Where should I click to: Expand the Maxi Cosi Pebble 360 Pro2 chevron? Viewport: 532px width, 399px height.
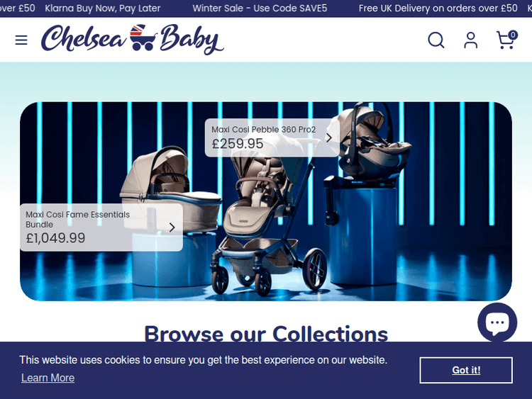point(328,137)
